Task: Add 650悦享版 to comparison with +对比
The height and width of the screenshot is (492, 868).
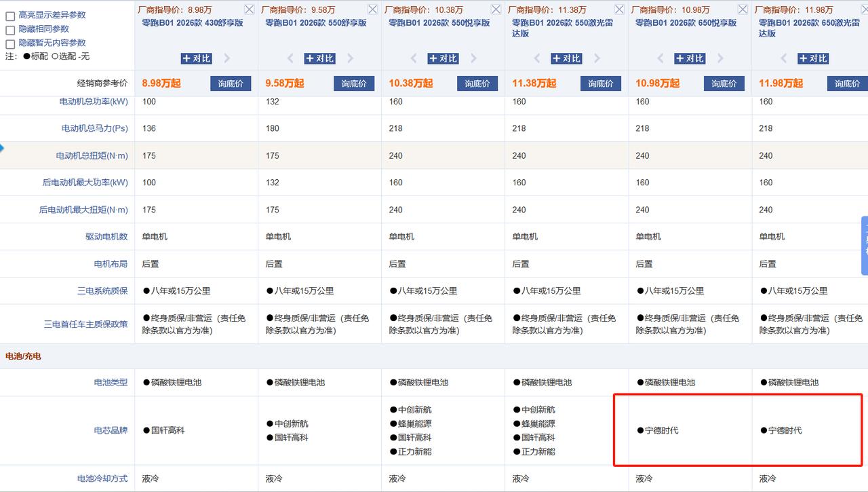Action: tap(690, 58)
